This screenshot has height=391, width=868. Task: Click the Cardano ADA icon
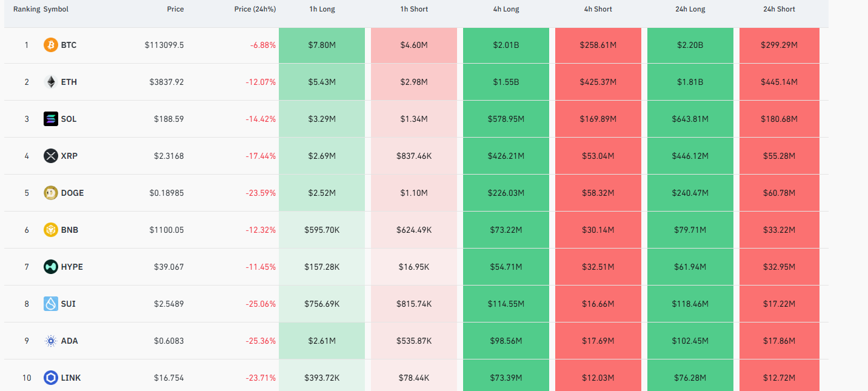(51, 341)
